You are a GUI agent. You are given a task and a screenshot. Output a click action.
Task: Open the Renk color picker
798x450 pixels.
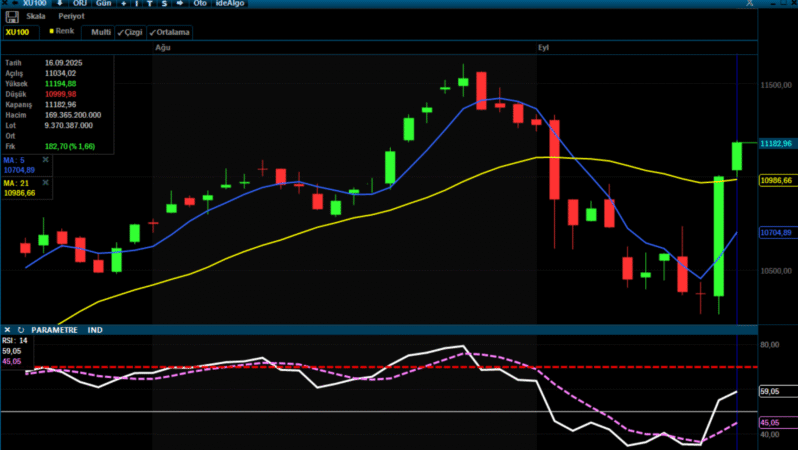pos(62,32)
